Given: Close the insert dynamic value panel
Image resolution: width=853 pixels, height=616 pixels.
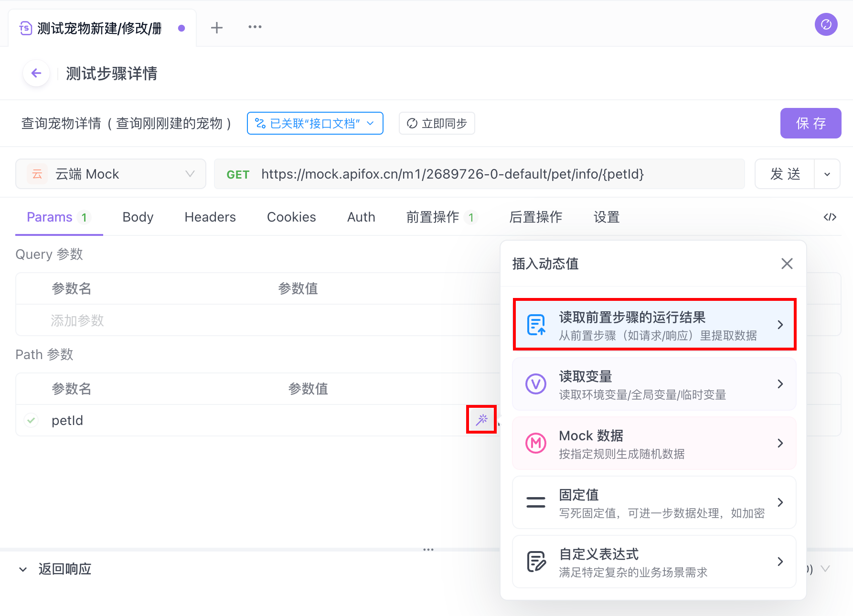Looking at the screenshot, I should 787,264.
